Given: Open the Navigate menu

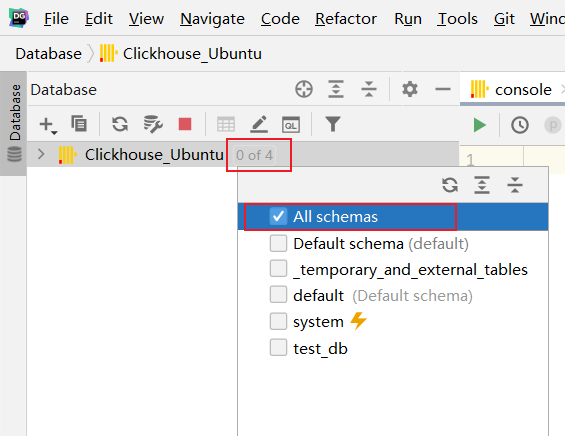Looking at the screenshot, I should [x=212, y=19].
